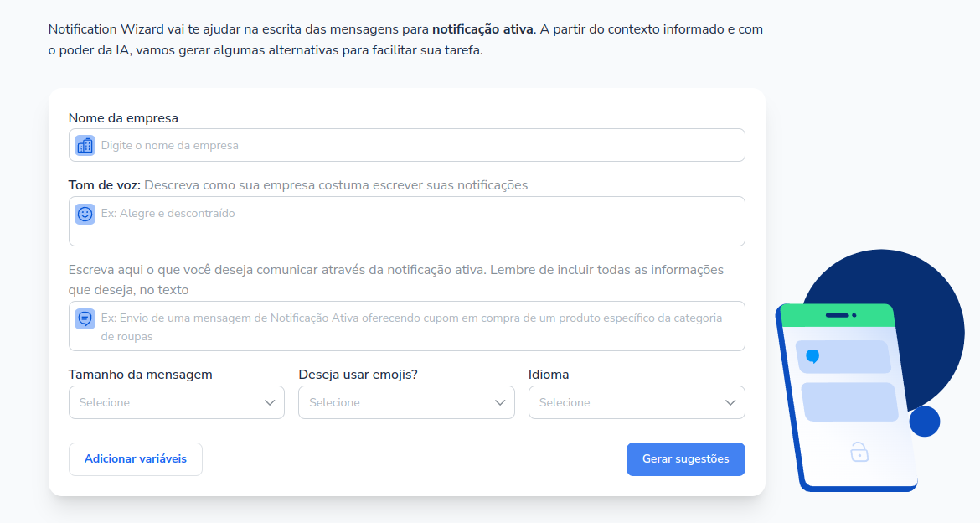Viewport: 980px width, 523px height.
Task: Click the Gerar sugestões button
Action: (686, 459)
